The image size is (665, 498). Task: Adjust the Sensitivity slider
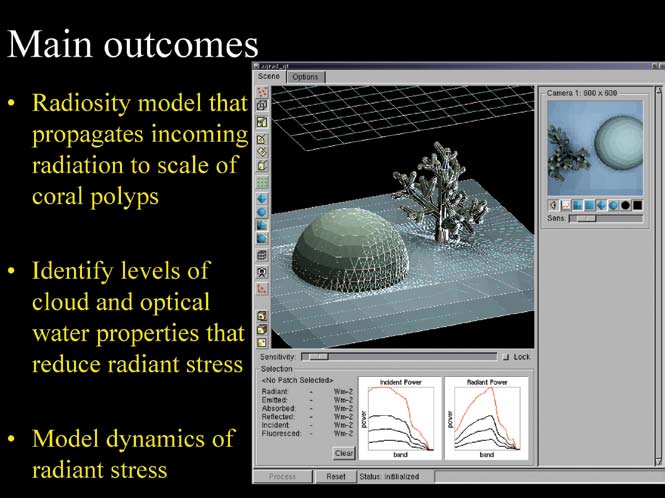316,356
